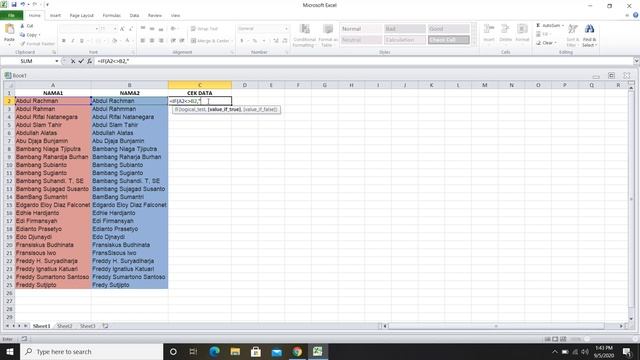
Task: Click the Clear eraser button
Action: click(x=546, y=43)
